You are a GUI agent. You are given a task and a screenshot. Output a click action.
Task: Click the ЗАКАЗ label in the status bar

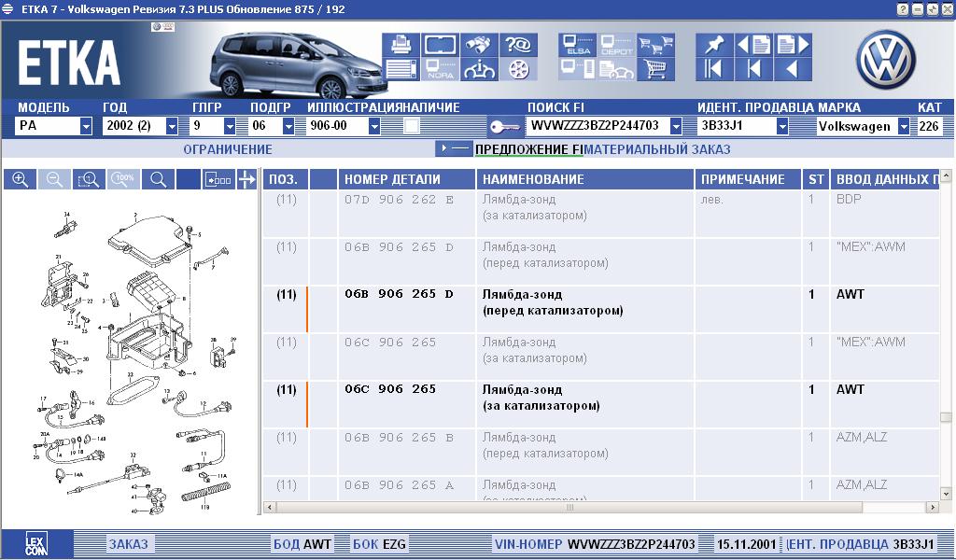(x=129, y=544)
